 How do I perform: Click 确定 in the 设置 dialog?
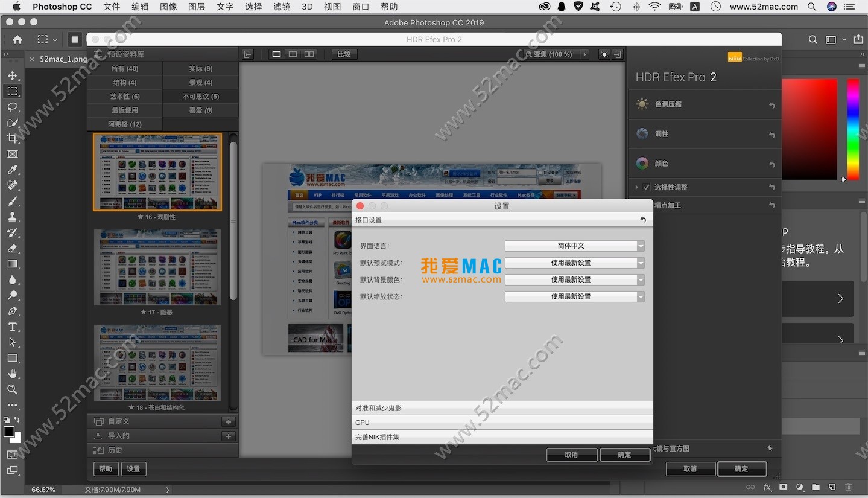coord(624,455)
